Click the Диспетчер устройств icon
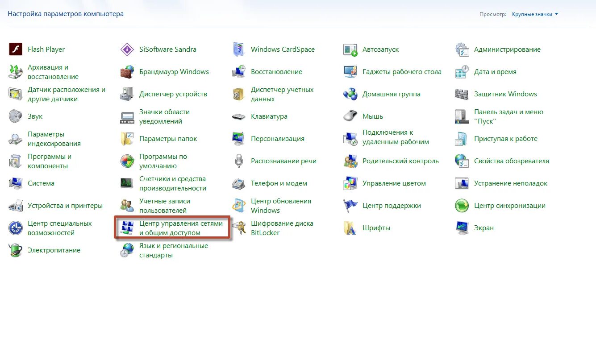The image size is (596, 364). pos(127,94)
